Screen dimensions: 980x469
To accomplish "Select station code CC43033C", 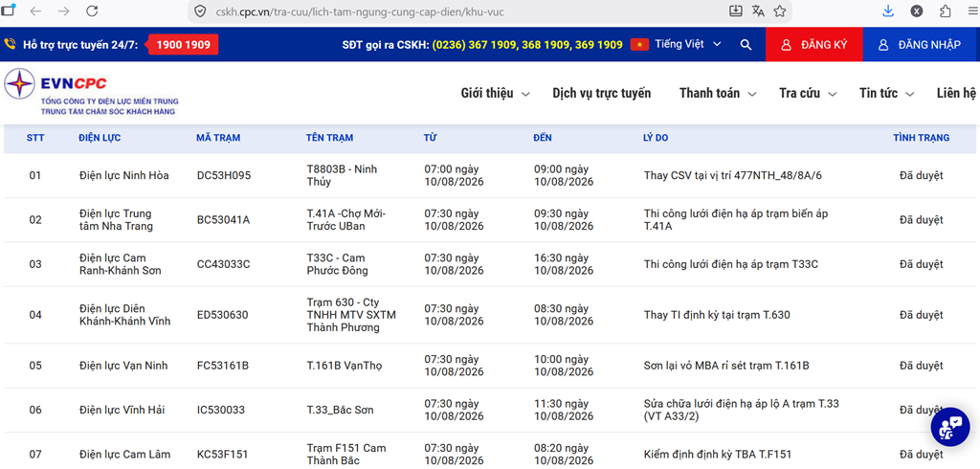I will pos(223,264).
